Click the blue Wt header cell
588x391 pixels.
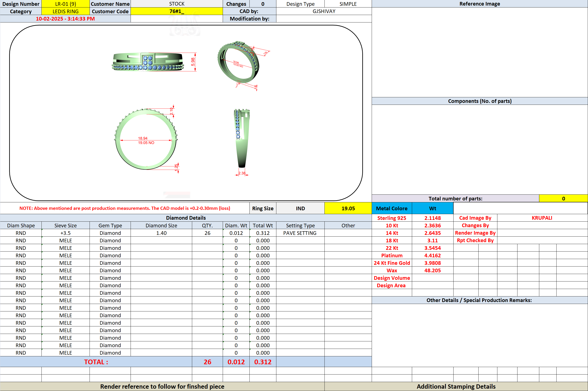point(433,208)
